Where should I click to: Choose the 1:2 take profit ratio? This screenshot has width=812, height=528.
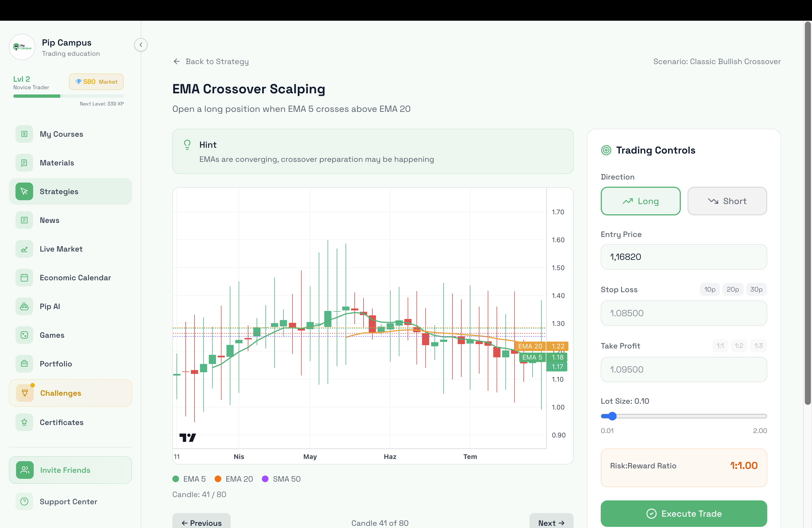tap(739, 346)
